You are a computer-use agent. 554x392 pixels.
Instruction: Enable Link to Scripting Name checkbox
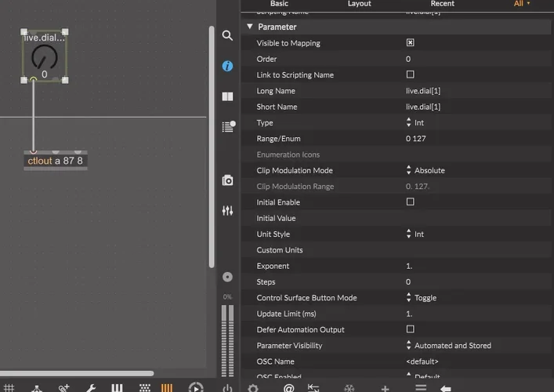[x=410, y=75]
